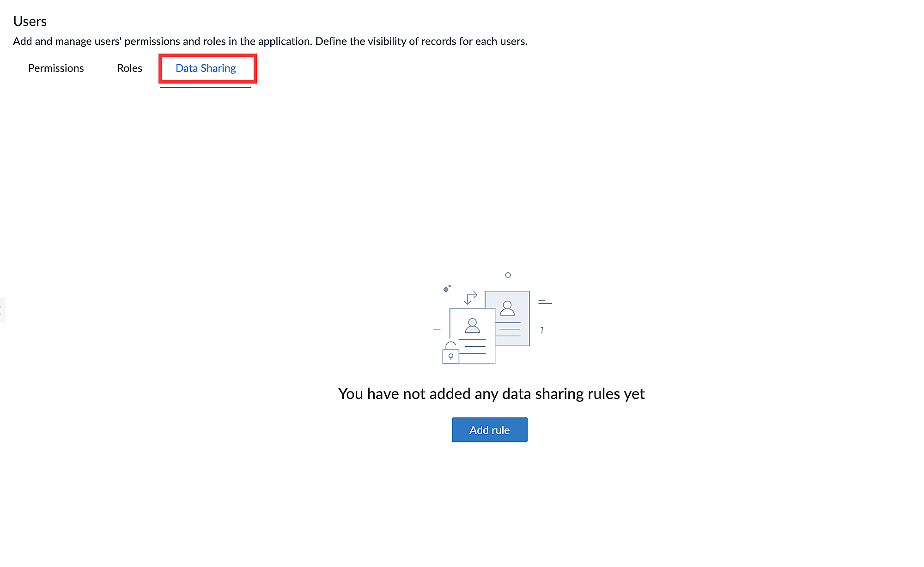Image resolution: width=924 pixels, height=567 pixels.
Task: Select the Data Sharing tab
Action: [x=206, y=68]
